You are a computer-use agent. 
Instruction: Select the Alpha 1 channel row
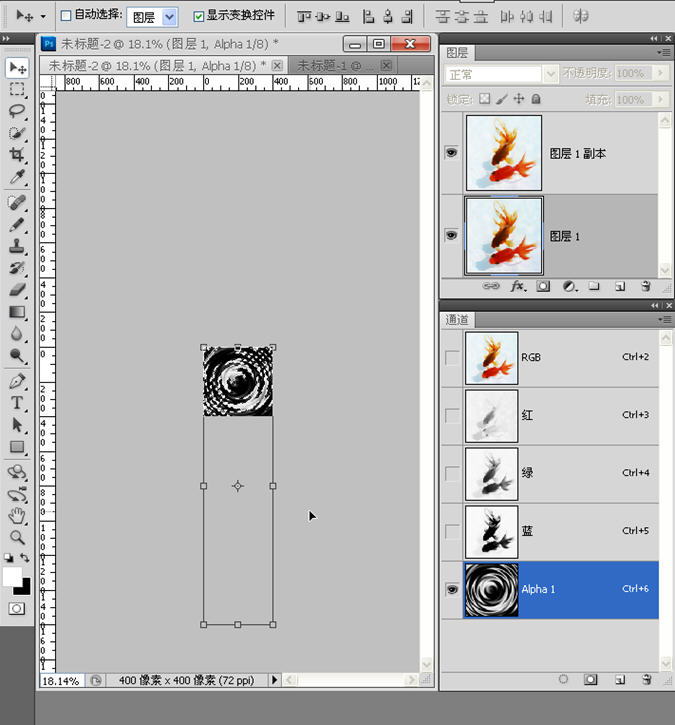561,590
